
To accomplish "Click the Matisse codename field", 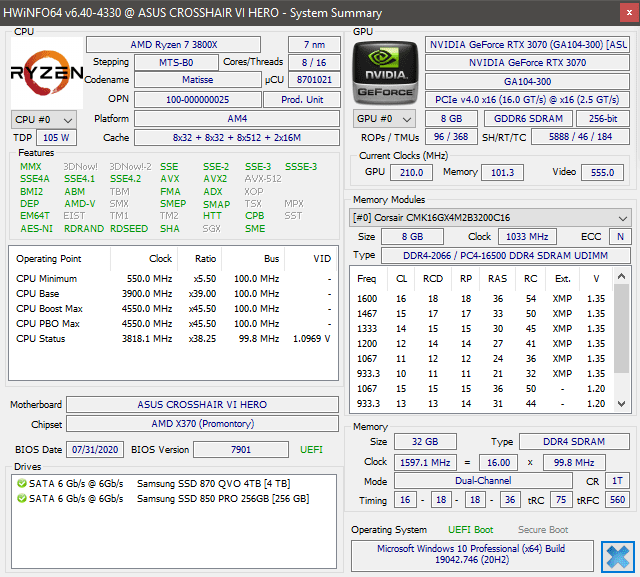I will click(198, 80).
